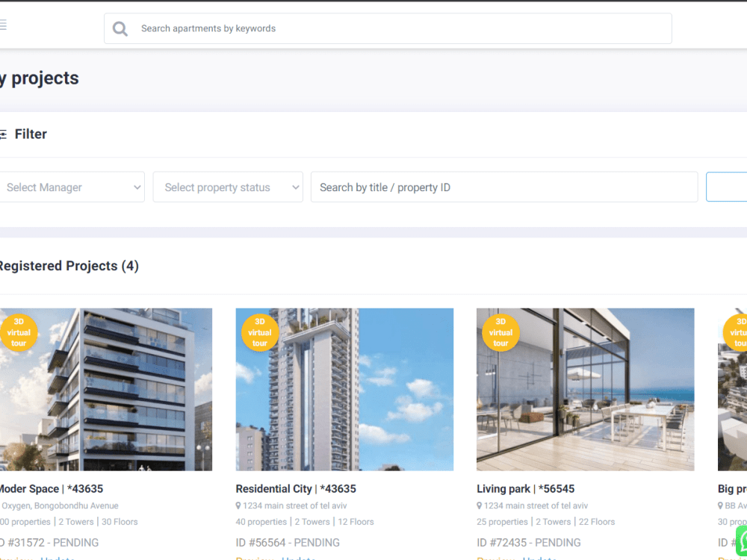Viewport: 747px width, 560px height.
Task: Click '12 Floors' text under Residential City
Action: click(356, 522)
